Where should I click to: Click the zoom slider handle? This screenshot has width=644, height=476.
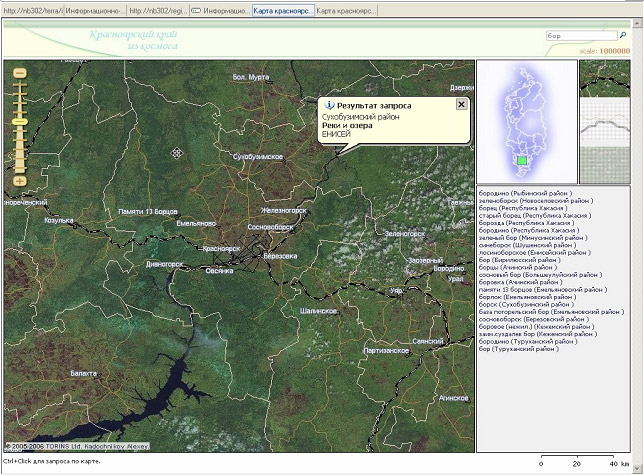(x=19, y=121)
